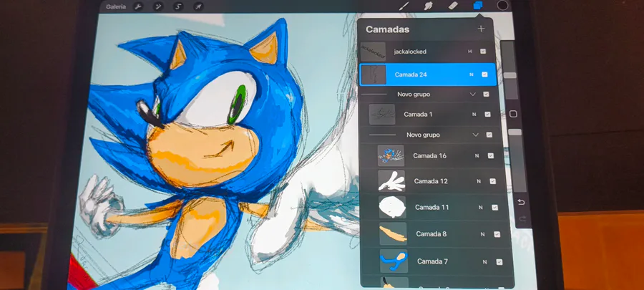Open blend mode N of Camada 12
Viewport: 644px width, 290px height.
pyautogui.click(x=479, y=181)
